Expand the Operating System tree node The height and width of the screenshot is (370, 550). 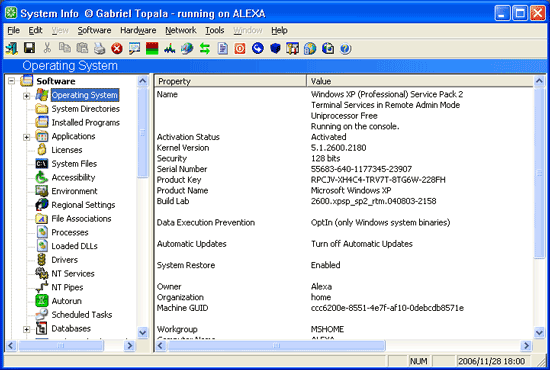pos(26,95)
